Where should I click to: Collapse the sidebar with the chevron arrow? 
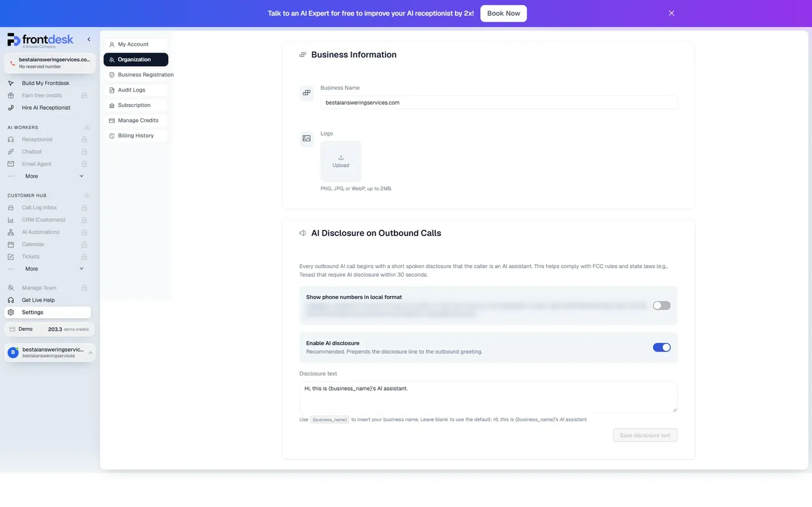(x=89, y=39)
